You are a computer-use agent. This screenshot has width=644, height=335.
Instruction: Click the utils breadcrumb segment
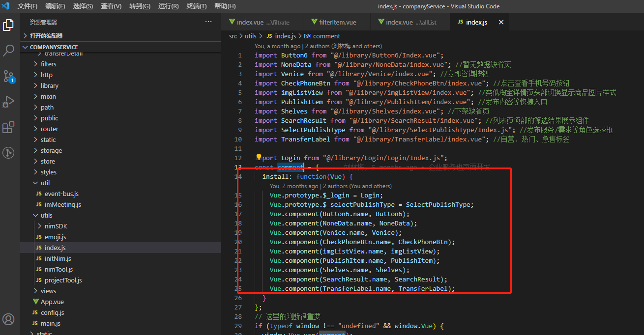click(251, 36)
